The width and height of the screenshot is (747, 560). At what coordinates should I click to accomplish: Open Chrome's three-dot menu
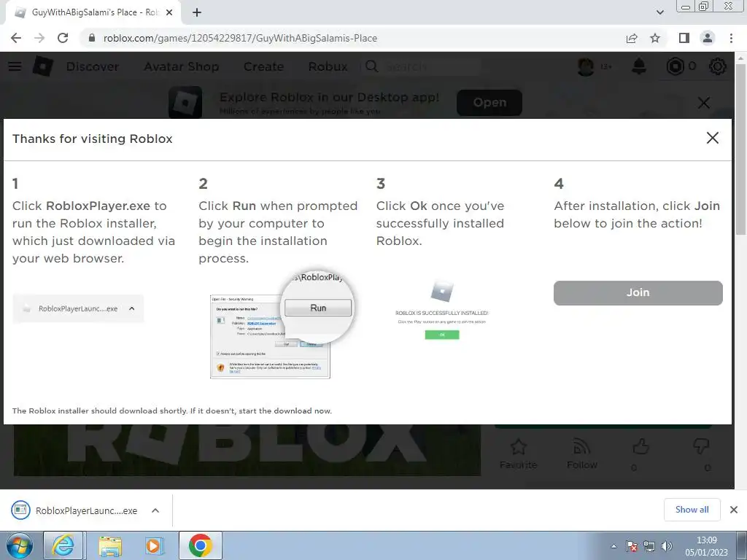coord(731,38)
